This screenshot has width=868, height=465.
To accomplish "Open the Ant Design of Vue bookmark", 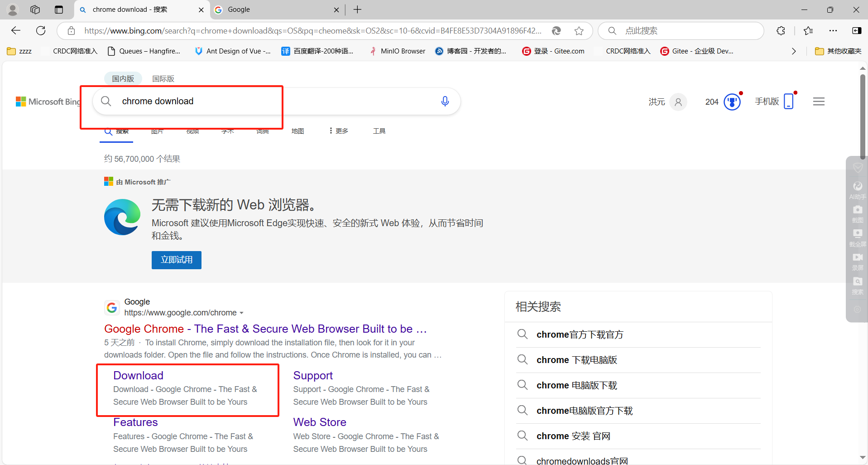I will (232, 51).
